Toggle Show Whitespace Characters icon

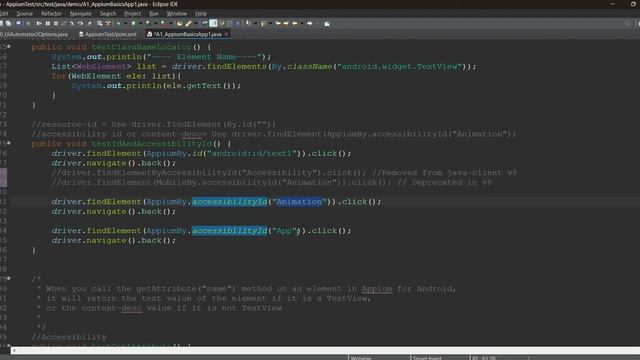(x=238, y=23)
